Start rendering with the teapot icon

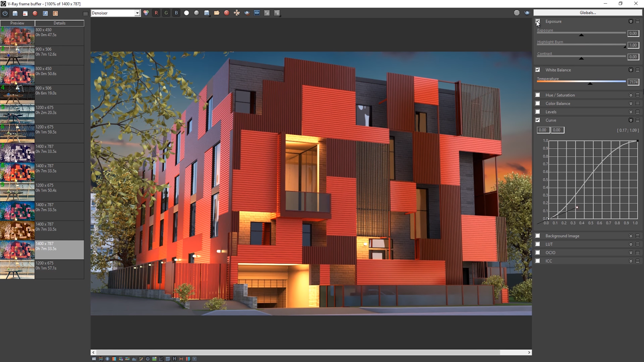247,12
